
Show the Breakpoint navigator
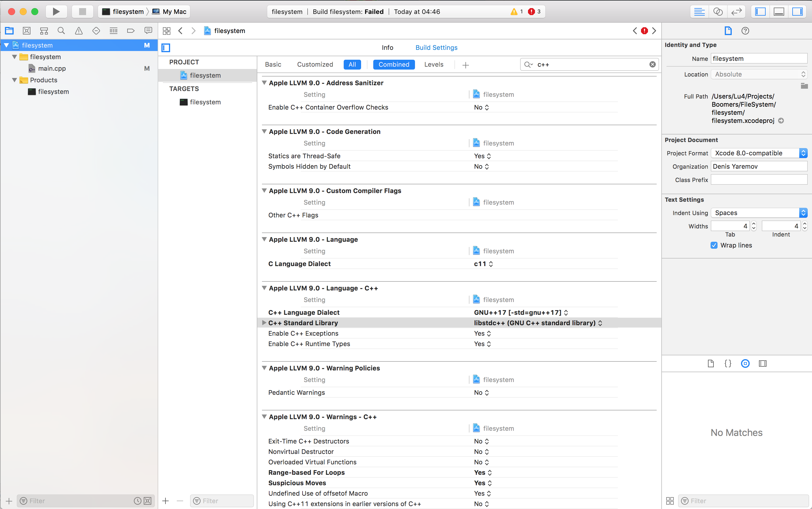131,31
